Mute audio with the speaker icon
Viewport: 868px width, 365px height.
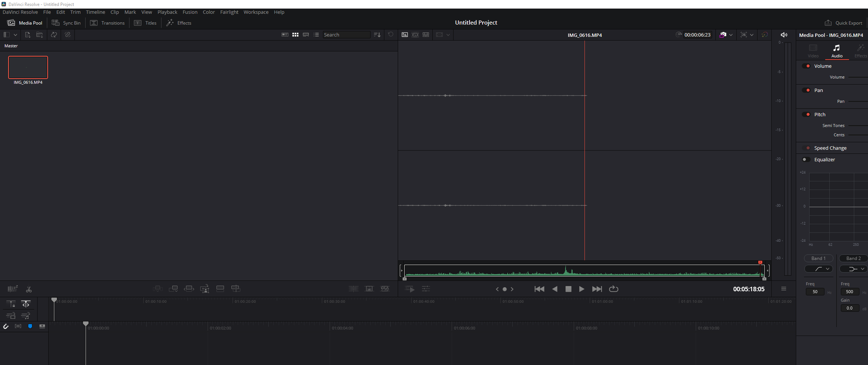(x=784, y=35)
